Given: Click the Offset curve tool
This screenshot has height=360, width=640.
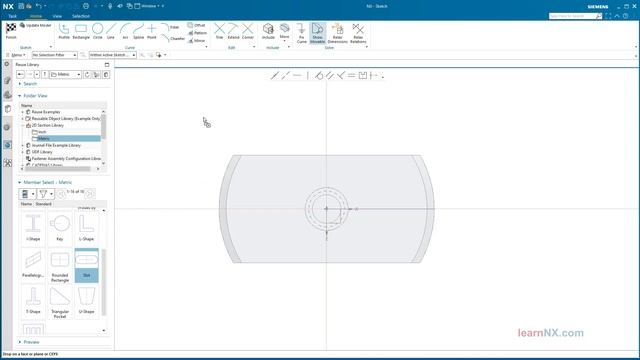Looking at the screenshot, I should coord(196,25).
